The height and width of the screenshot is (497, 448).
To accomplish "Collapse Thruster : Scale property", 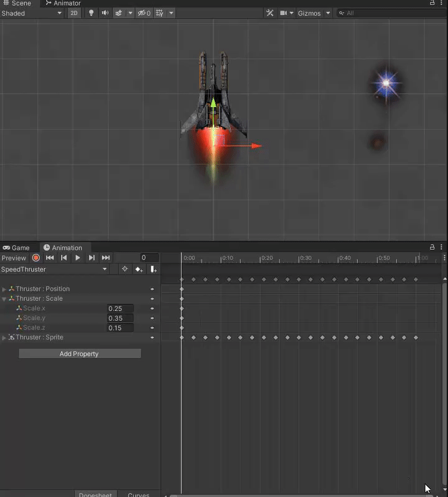I will click(x=4, y=299).
